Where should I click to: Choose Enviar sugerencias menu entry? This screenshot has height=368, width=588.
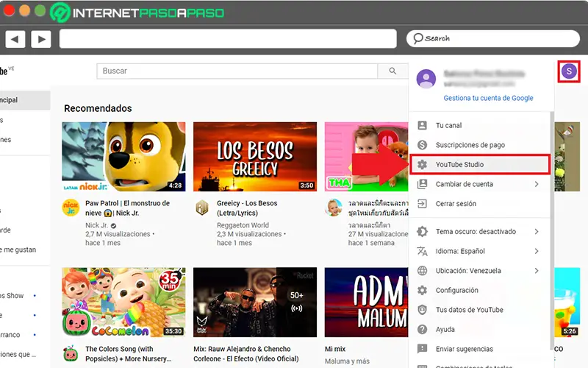point(479,349)
